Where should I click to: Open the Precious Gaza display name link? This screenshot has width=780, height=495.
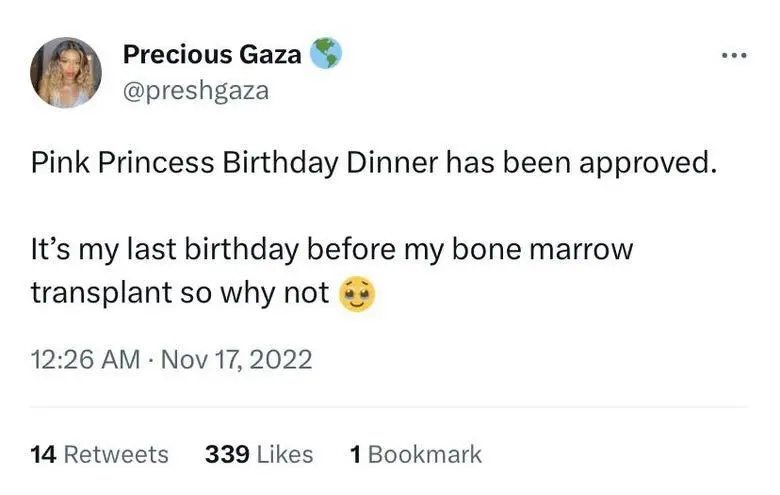coord(212,55)
